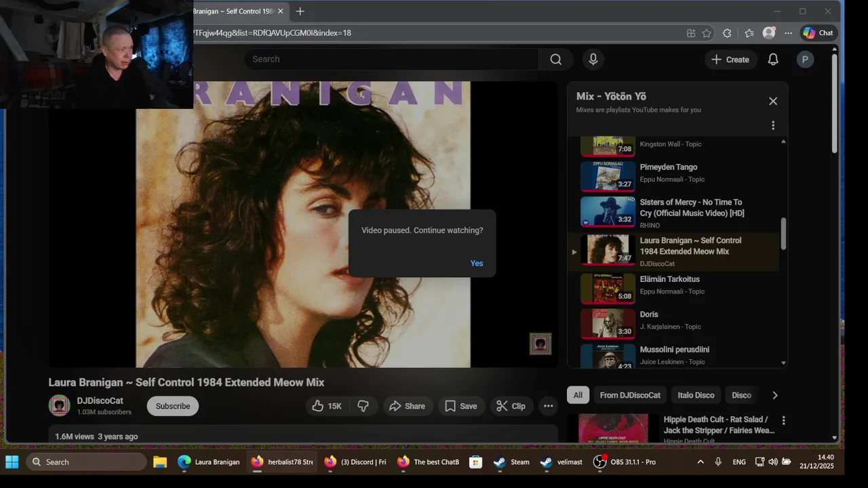The height and width of the screenshot is (488, 868).
Task: Subscribe to DJDiscoCat channel
Action: [173, 406]
